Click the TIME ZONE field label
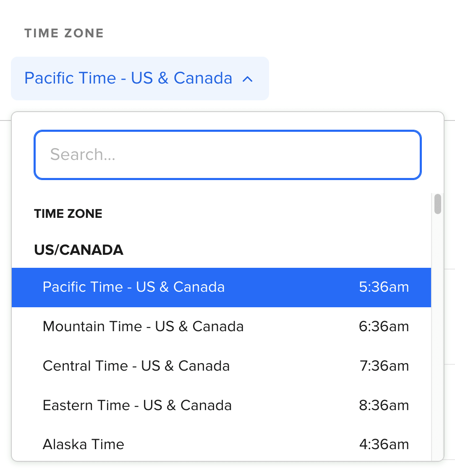Viewport: 455px width, 476px height. [x=64, y=33]
